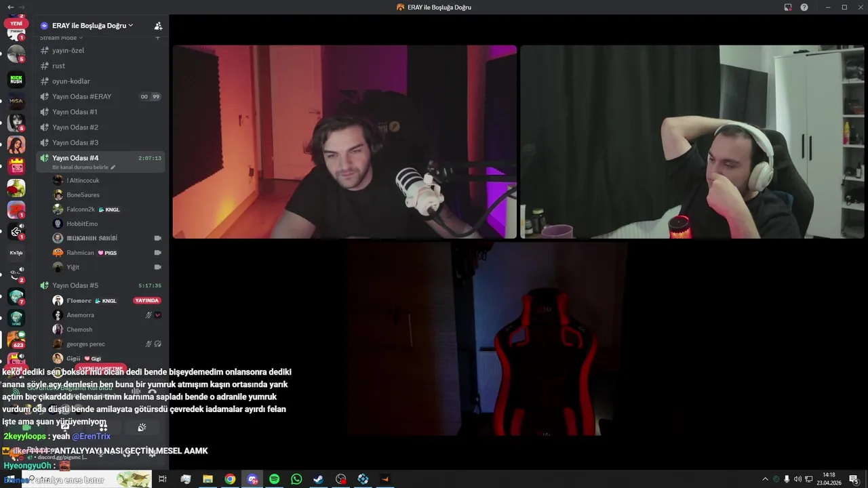
Task: Open the volume control in system tray
Action: tap(797, 479)
